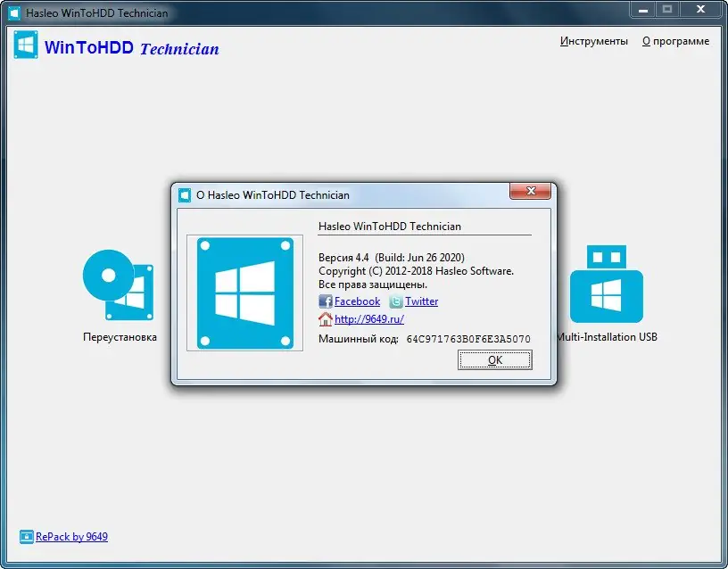Screen dimensions: 728x569
Task: Click the WinToHDD Technician header title
Action: (x=131, y=48)
